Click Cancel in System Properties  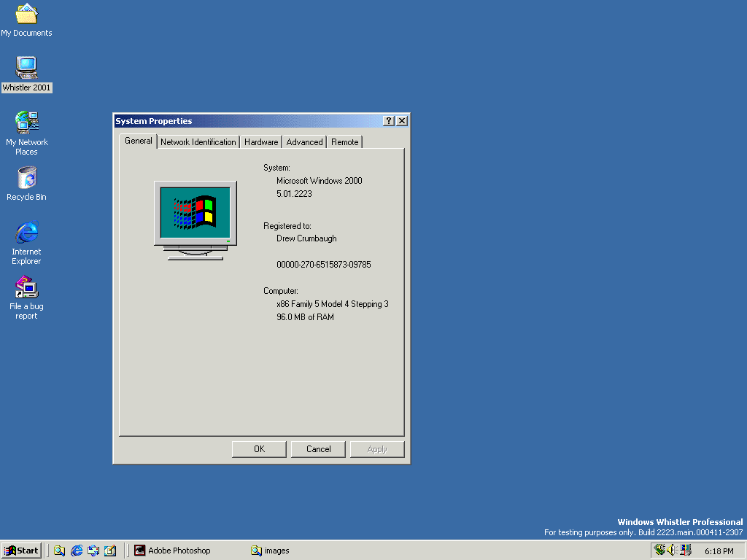tap(318, 449)
